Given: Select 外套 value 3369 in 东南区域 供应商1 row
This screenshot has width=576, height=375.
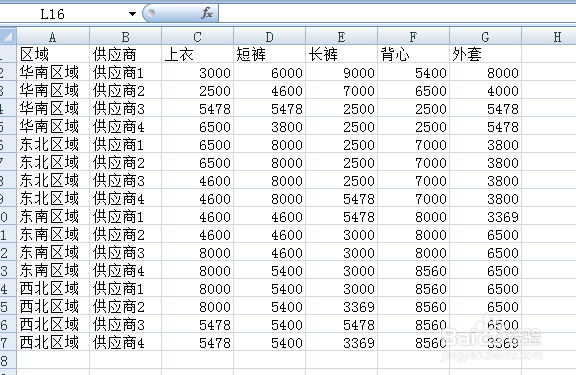Looking at the screenshot, I should (485, 216).
